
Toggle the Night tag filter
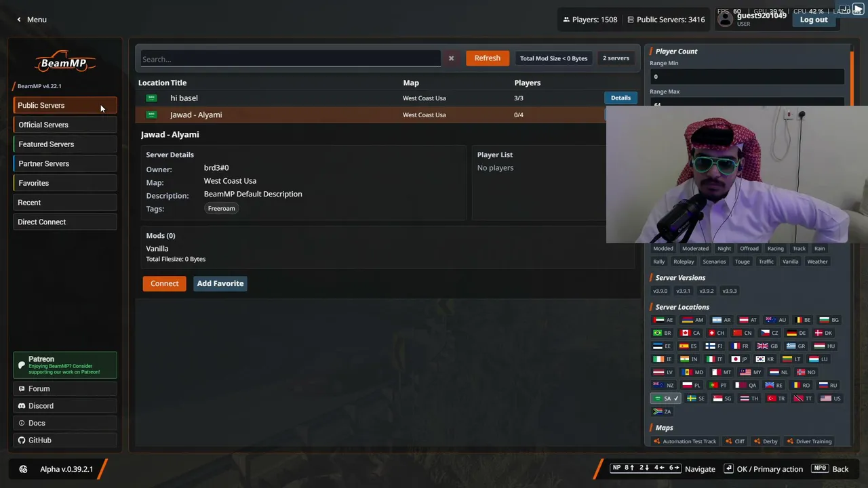point(724,249)
